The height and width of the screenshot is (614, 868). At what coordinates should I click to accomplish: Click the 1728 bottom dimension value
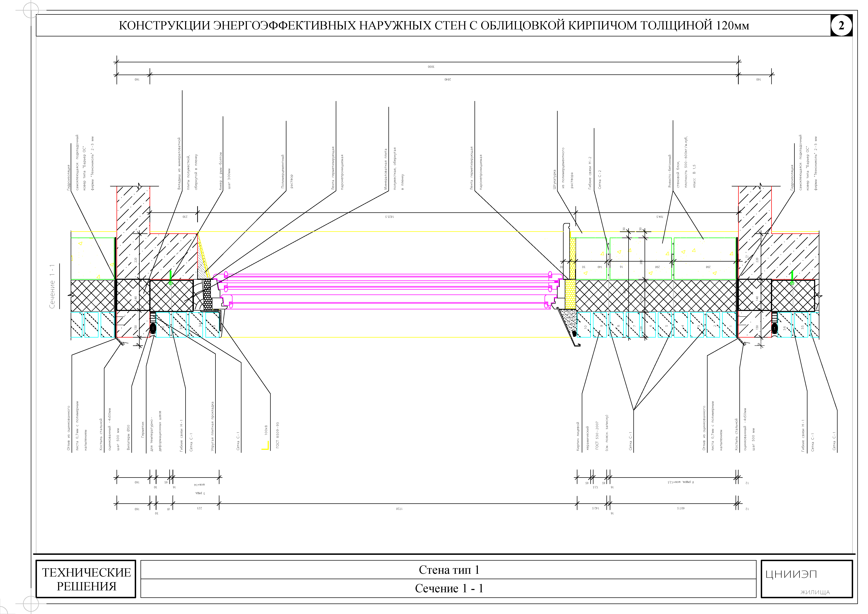click(x=399, y=509)
